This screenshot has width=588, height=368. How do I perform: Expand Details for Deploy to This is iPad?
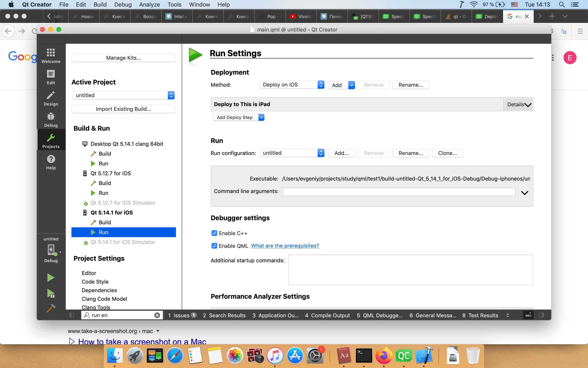click(519, 104)
